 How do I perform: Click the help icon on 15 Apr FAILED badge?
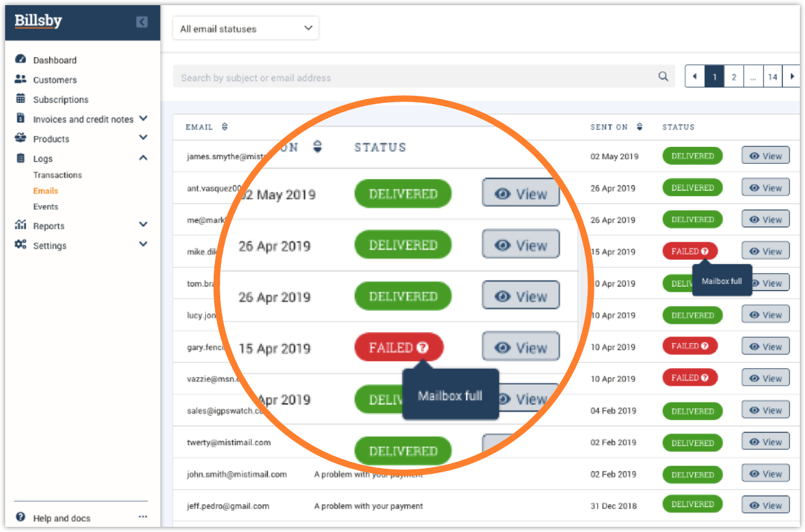(x=705, y=251)
